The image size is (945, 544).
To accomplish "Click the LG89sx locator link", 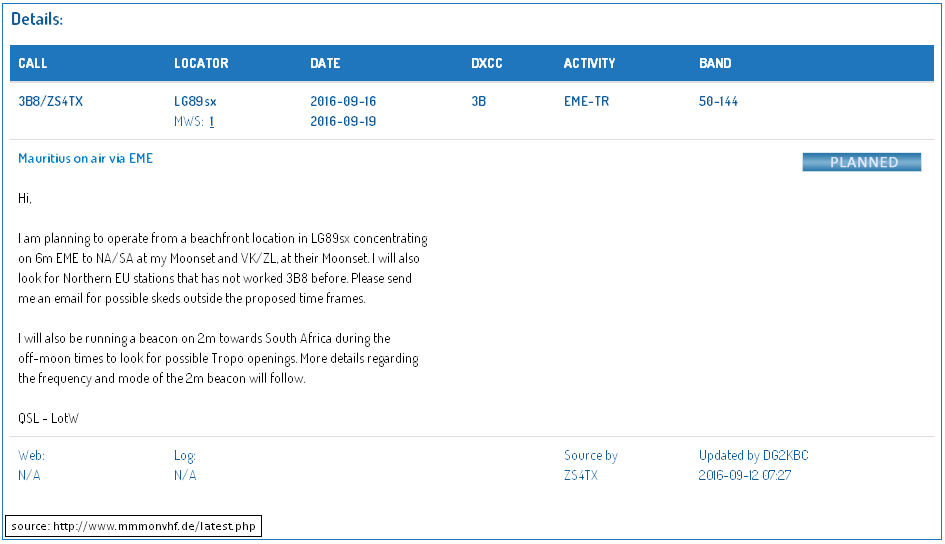I will (x=195, y=101).
